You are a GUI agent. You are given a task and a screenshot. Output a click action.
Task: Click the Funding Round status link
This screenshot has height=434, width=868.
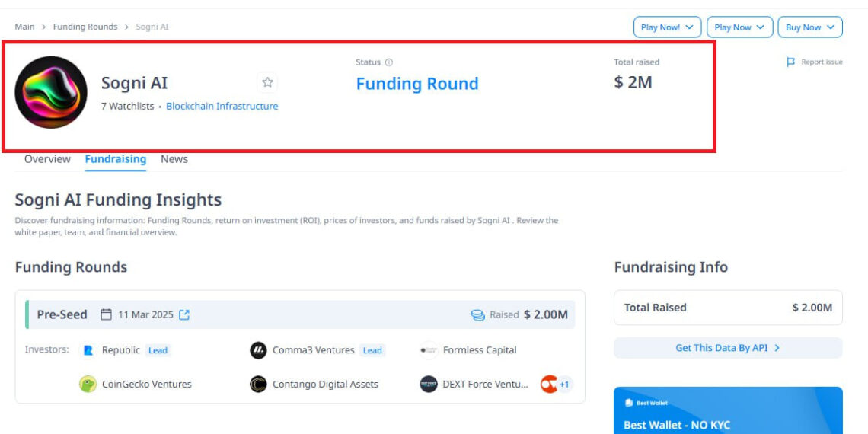pyautogui.click(x=417, y=84)
